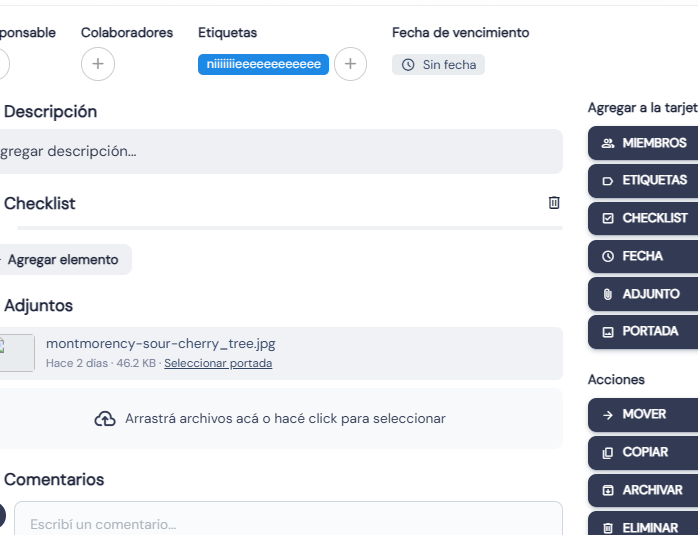
Task: Copy the card using COPIAR
Action: tap(643, 452)
